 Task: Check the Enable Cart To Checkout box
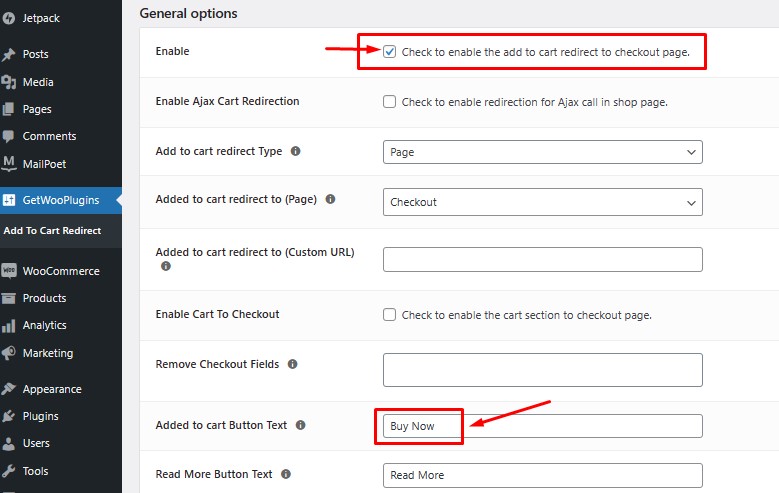tap(389, 315)
